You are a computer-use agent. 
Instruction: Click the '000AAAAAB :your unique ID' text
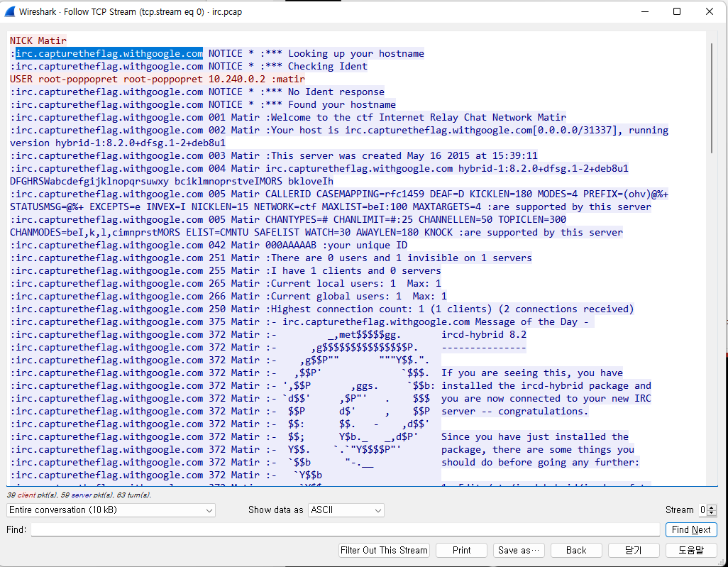pyautogui.click(x=336, y=246)
